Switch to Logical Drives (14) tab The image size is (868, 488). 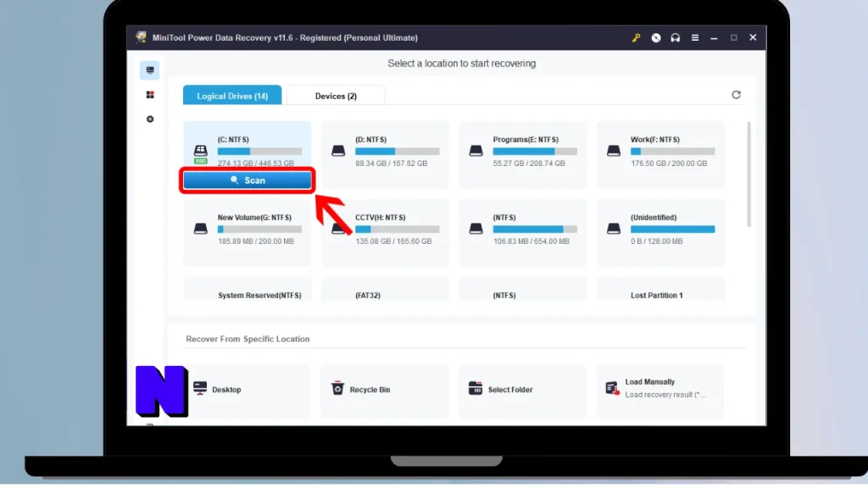pos(232,96)
